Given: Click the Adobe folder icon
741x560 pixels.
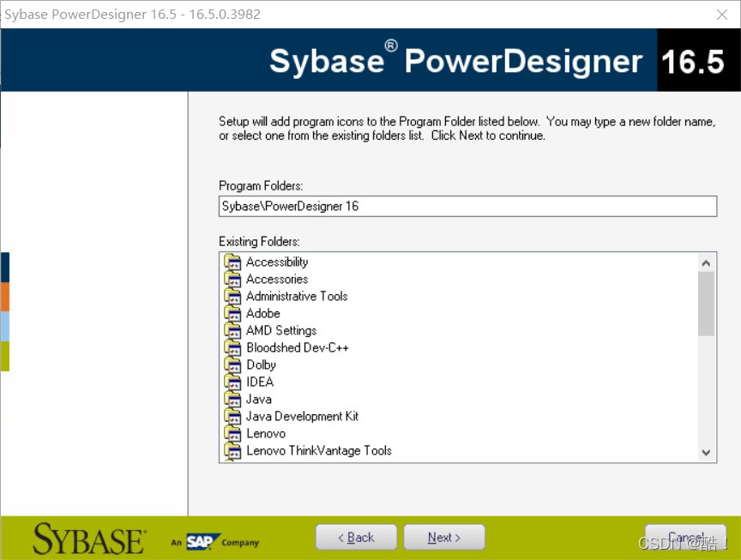Looking at the screenshot, I should coord(232,314).
